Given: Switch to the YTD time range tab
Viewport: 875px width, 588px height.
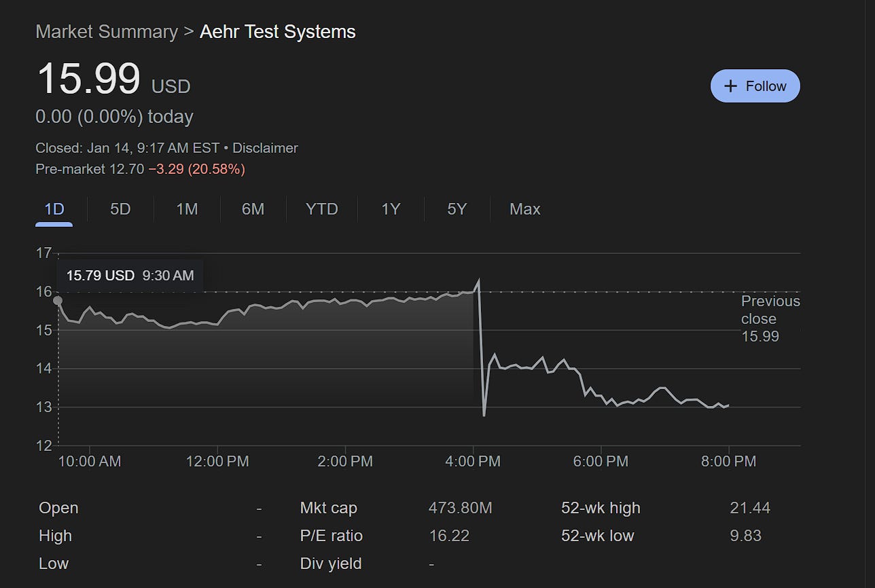Looking at the screenshot, I should pyautogui.click(x=322, y=209).
